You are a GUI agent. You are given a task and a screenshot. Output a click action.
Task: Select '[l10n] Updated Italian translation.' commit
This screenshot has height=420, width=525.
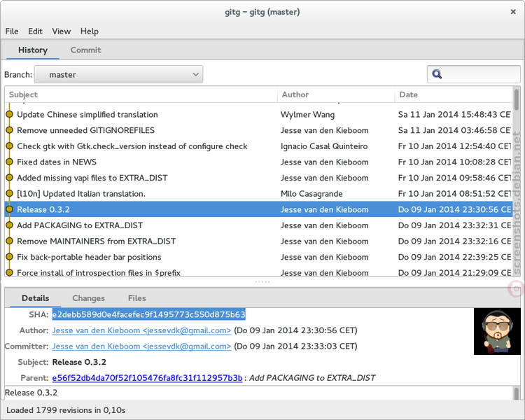click(x=258, y=194)
